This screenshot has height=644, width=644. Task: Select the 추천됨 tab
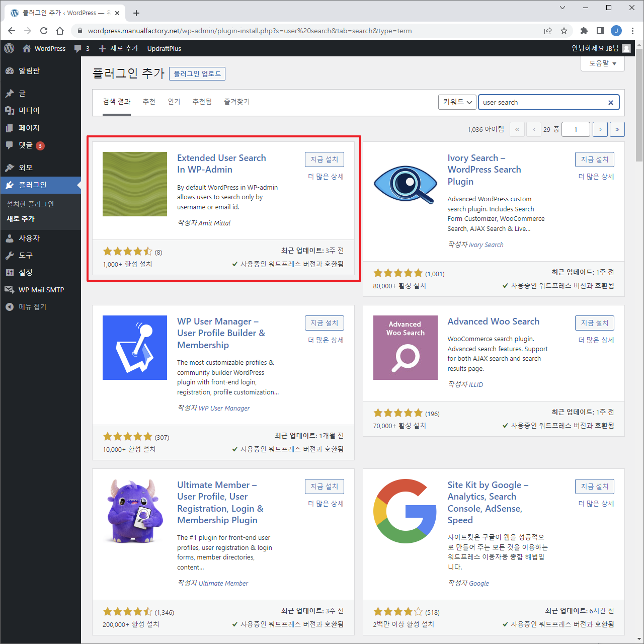coord(202,102)
